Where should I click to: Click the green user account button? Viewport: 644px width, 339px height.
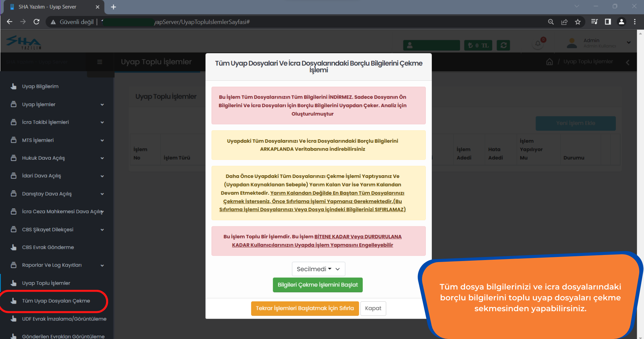click(431, 45)
